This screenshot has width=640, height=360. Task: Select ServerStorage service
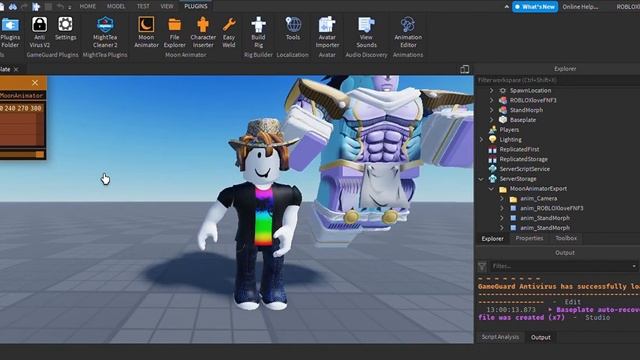[518, 179]
